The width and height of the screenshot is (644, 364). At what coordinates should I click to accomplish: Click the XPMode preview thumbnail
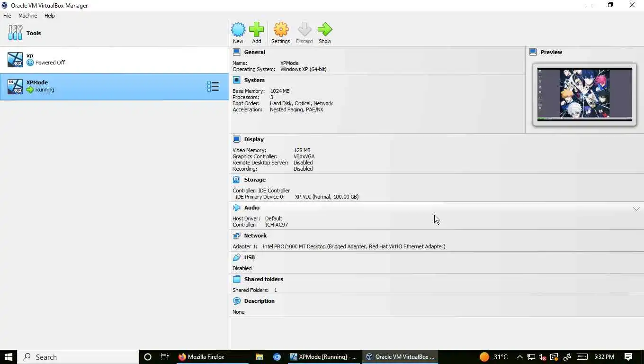point(584,94)
